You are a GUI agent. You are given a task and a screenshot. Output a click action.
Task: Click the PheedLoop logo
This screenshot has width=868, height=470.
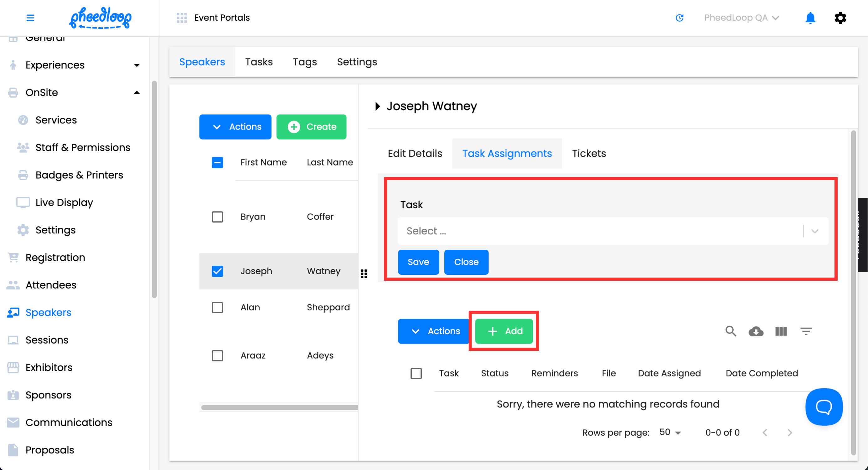[101, 18]
